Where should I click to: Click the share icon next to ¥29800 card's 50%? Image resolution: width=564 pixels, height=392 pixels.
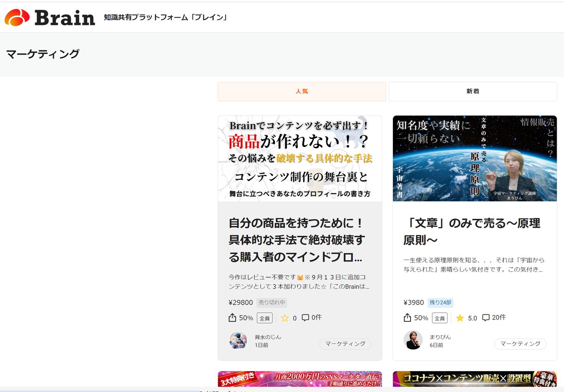[x=233, y=318]
